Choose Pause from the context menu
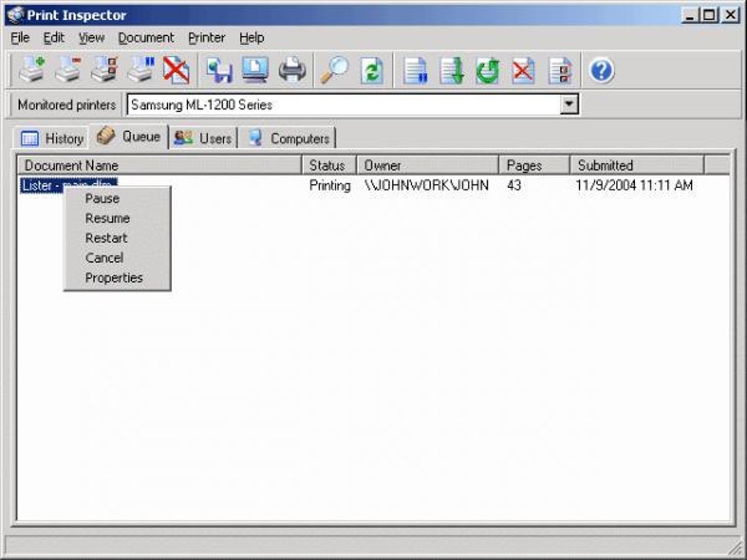Image resolution: width=747 pixels, height=560 pixels. click(x=103, y=198)
